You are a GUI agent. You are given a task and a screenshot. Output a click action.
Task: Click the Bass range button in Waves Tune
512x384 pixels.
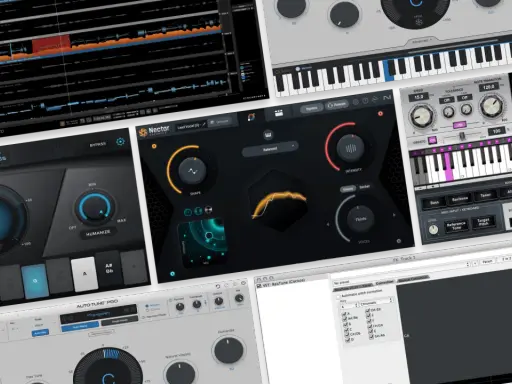[x=434, y=202]
